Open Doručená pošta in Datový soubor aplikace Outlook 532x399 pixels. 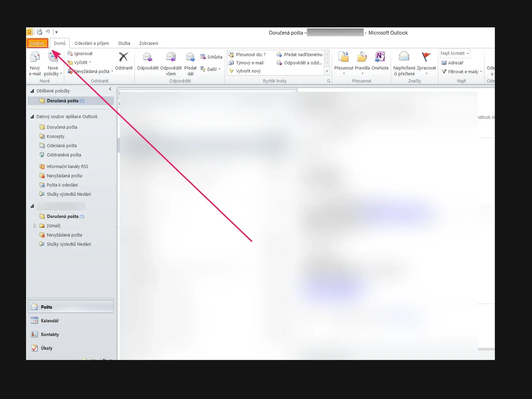[x=62, y=127]
